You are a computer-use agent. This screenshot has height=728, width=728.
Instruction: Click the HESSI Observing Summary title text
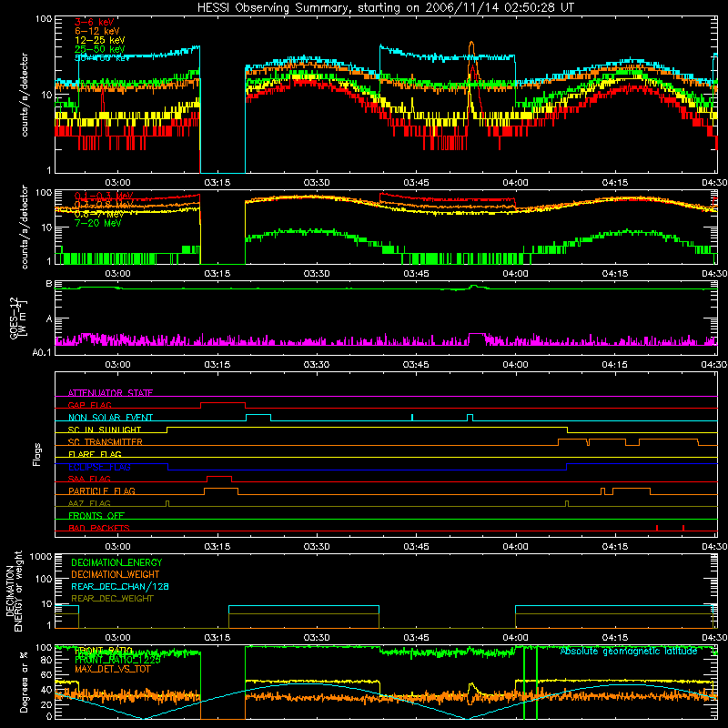[385, 8]
